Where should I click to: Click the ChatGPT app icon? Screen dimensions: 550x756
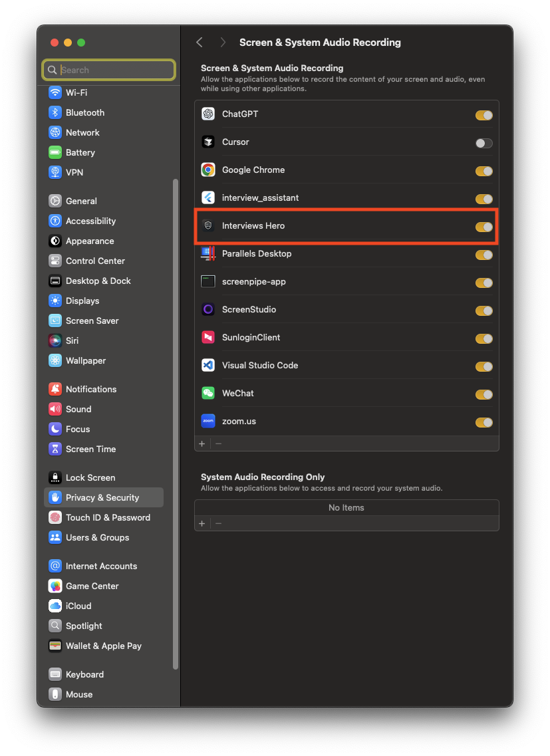tap(208, 114)
